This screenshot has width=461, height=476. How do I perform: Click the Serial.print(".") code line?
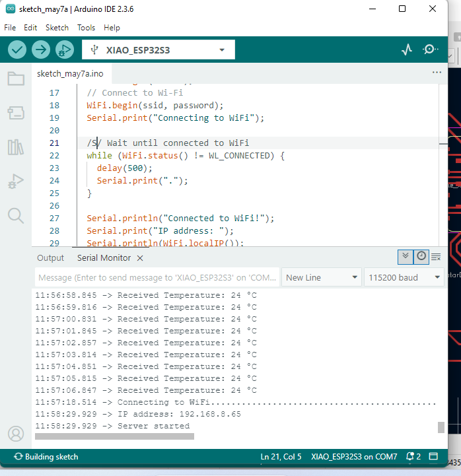pos(143,181)
